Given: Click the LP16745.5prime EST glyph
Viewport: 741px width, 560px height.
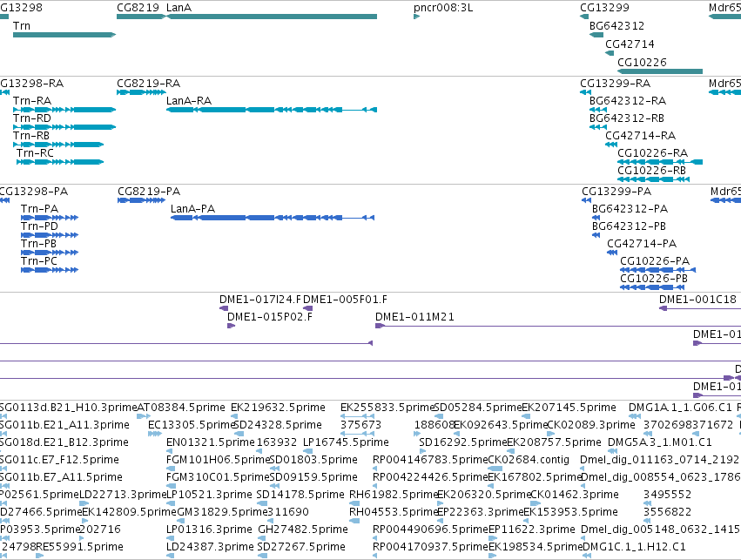Looking at the screenshot, I should click(x=307, y=451).
